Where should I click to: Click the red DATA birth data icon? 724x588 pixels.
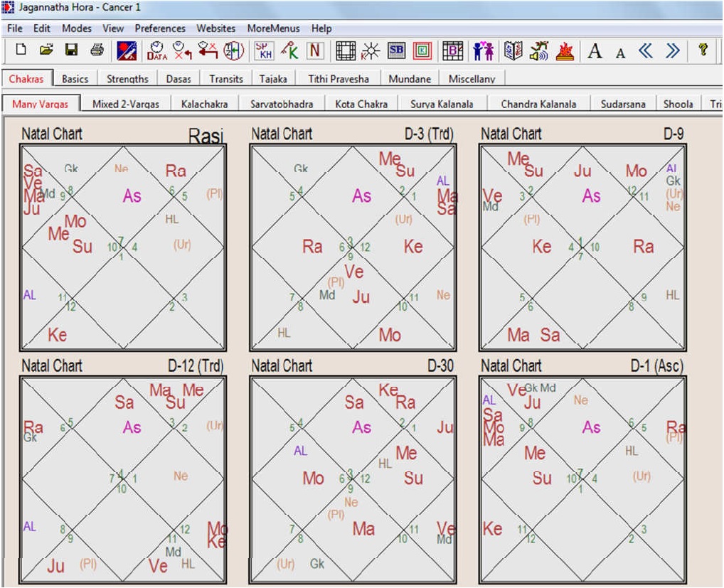click(156, 50)
